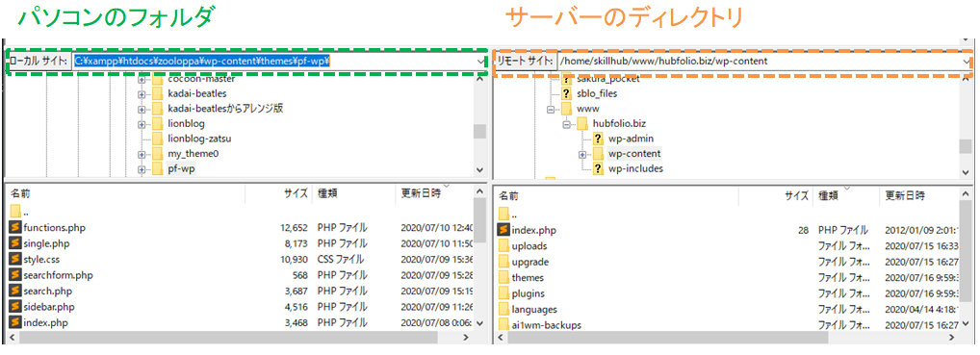Click the folder icon beside lionblog
980x355 pixels.
[x=157, y=124]
